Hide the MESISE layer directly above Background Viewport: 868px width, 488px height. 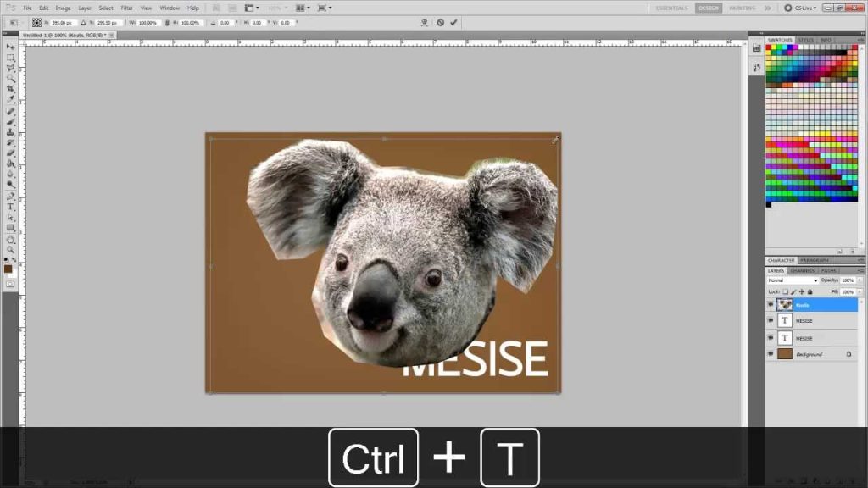771,337
